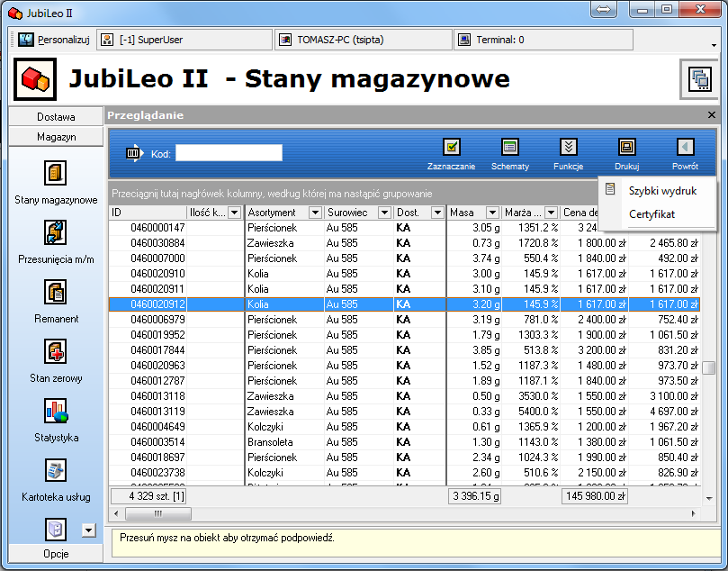Viewport: 728px width, 571px height.
Task: Click the [-1] SuperUser label
Action: pyautogui.click(x=151, y=40)
